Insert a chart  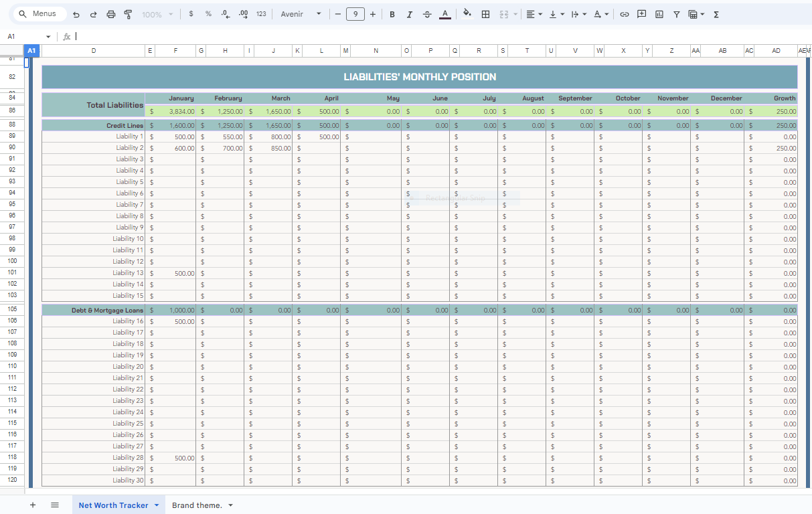(659, 13)
